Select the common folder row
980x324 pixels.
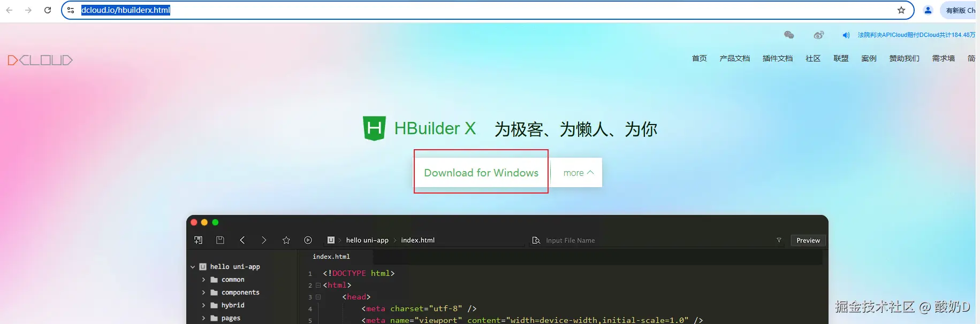click(x=242, y=280)
